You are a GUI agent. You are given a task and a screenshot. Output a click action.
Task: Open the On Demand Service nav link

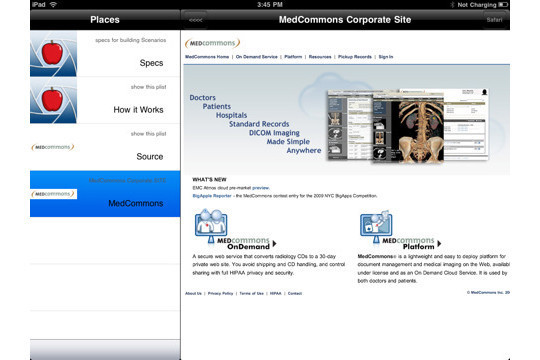click(x=257, y=57)
